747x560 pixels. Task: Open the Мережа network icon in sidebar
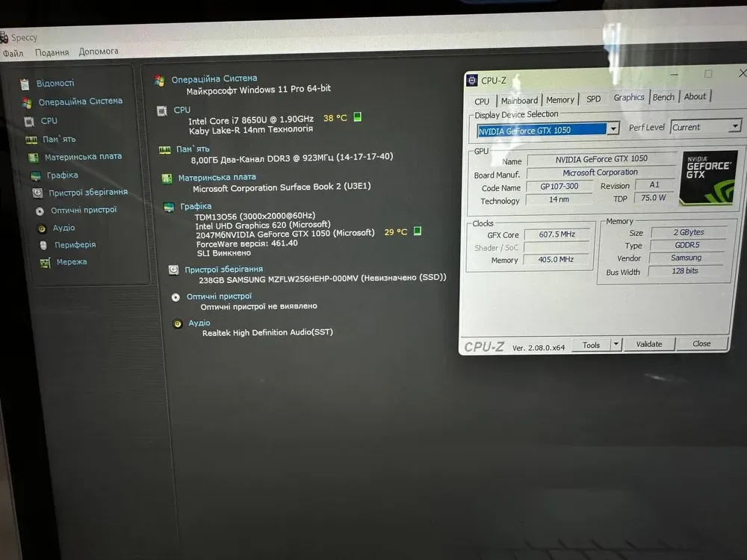tap(45, 262)
